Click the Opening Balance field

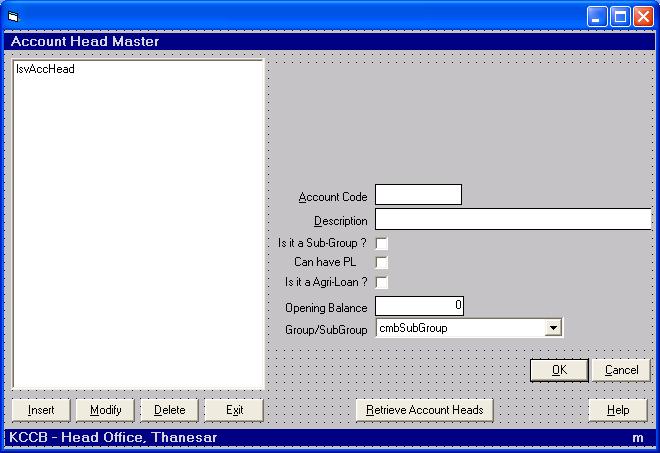pos(419,306)
